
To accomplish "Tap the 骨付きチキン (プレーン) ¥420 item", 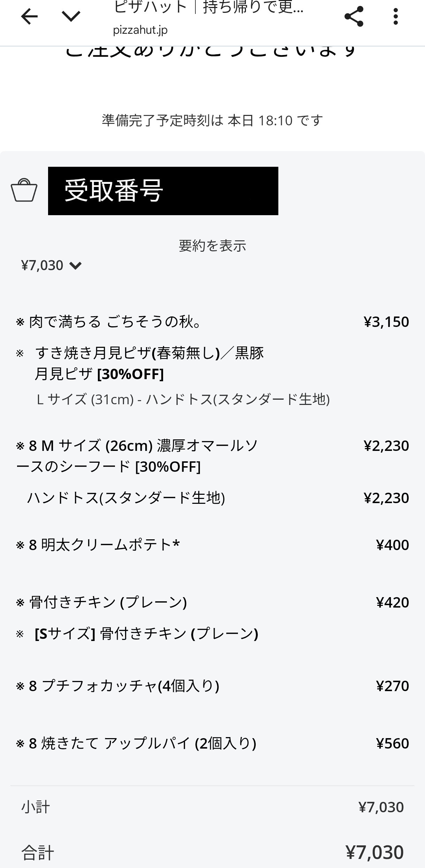I will coord(108,602).
